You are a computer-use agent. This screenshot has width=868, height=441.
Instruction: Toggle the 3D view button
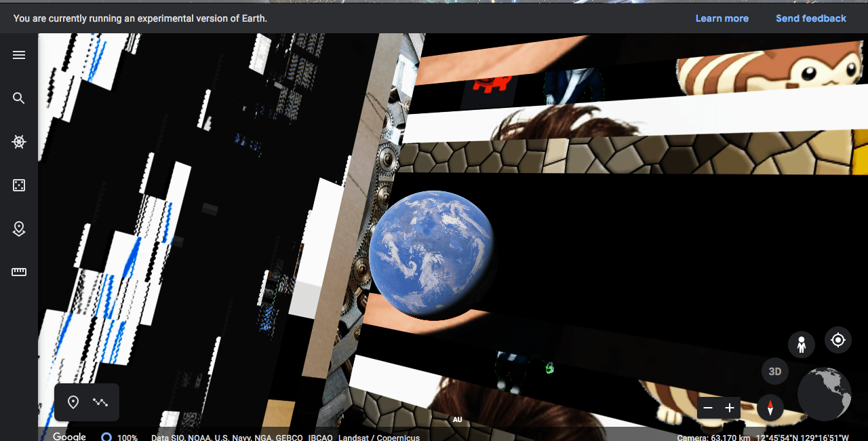[775, 372]
